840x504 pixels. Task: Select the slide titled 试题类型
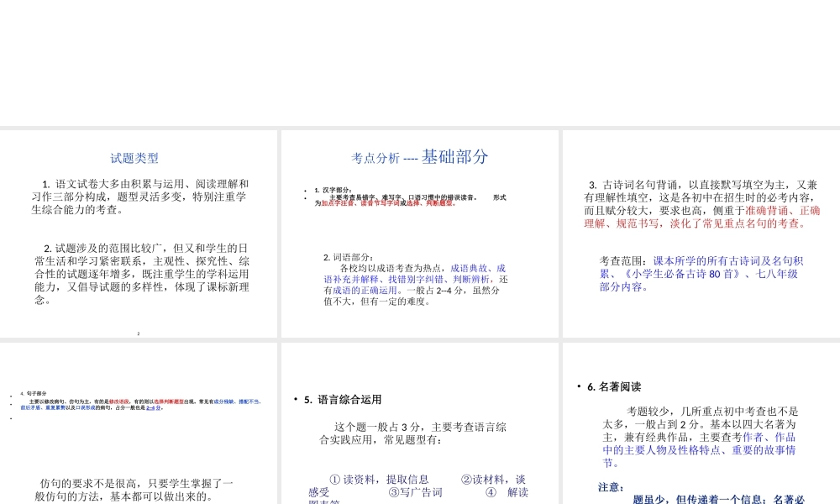139,235
